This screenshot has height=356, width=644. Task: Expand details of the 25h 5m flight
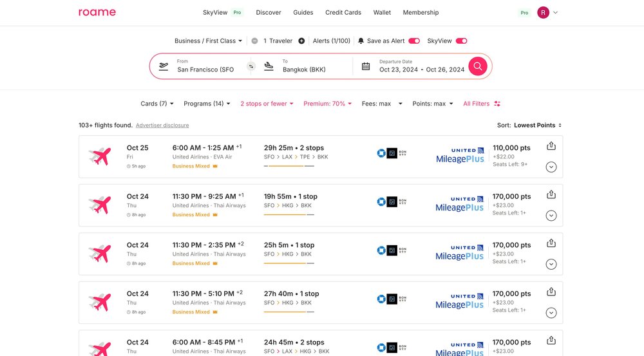coord(551,264)
